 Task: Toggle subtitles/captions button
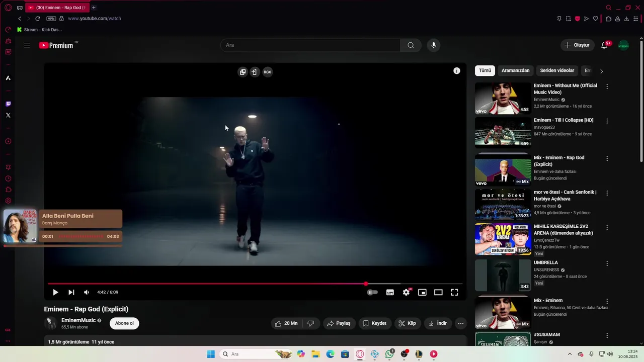[x=390, y=292]
